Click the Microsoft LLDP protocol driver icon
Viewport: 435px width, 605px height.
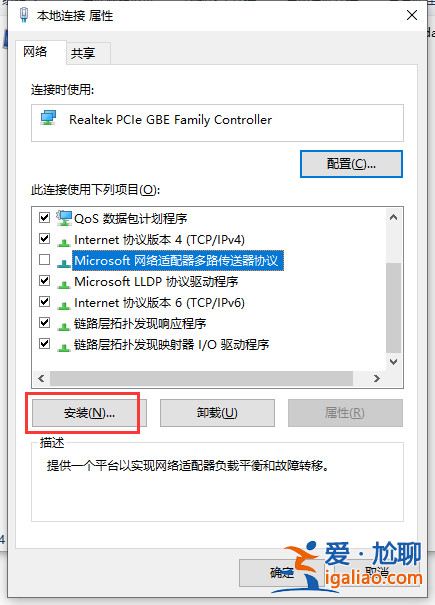pos(64,283)
